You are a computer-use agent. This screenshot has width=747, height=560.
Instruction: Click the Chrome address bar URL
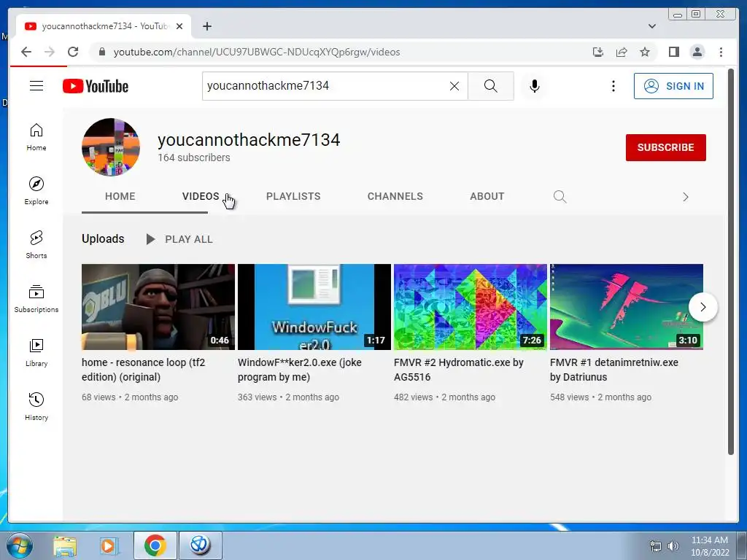click(x=257, y=52)
